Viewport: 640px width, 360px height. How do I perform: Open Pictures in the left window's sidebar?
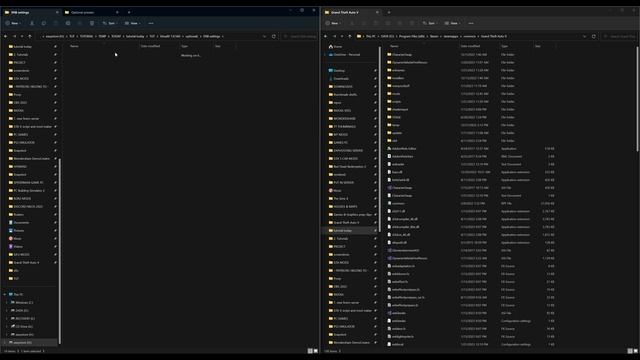click(x=16, y=231)
